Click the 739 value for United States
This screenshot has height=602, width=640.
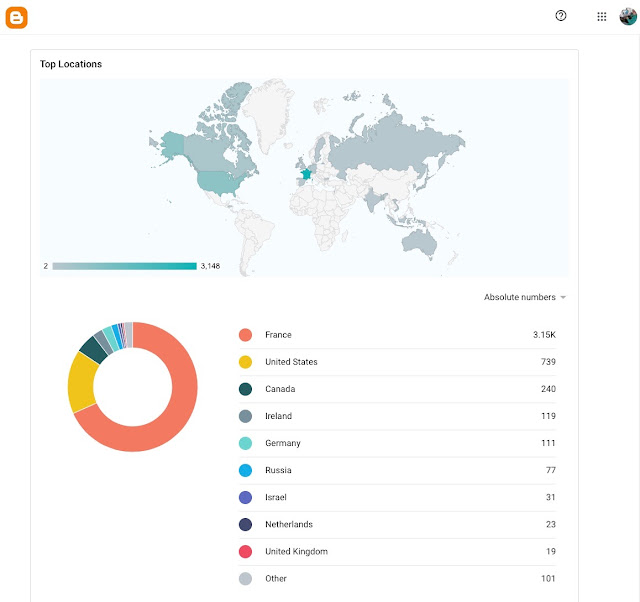tap(548, 362)
